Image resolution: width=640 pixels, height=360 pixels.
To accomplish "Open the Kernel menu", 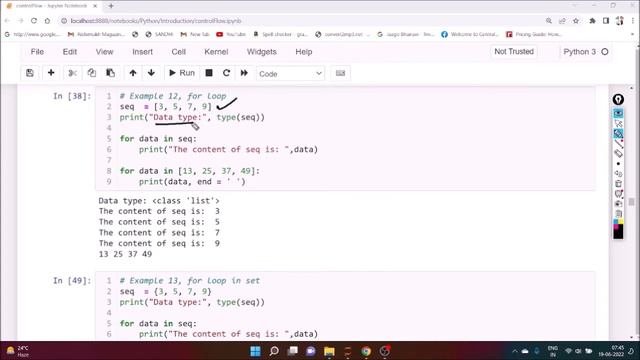I will 216,52.
